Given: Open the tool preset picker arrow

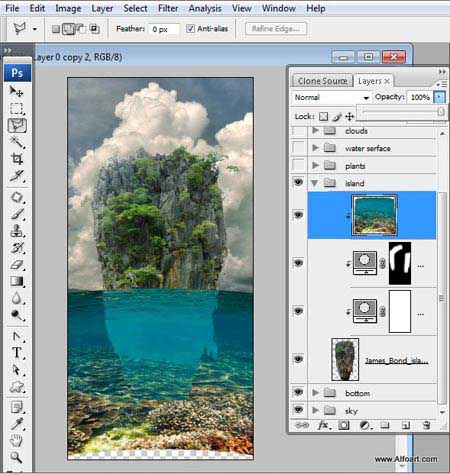Looking at the screenshot, I should pyautogui.click(x=35, y=29).
